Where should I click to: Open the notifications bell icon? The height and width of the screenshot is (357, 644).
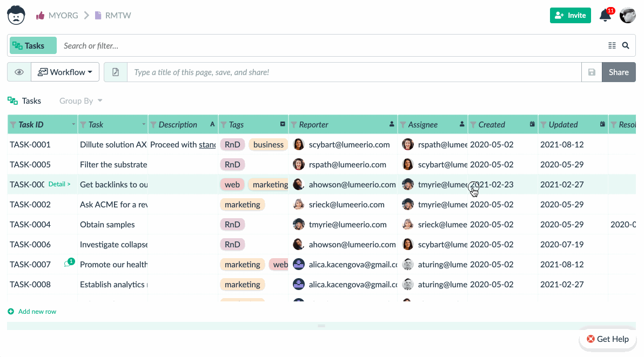pos(605,15)
